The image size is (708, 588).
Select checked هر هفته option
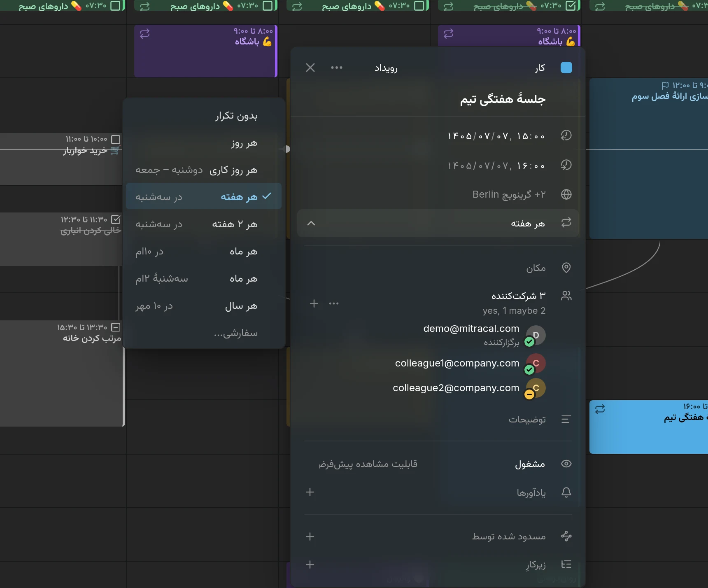tap(204, 196)
